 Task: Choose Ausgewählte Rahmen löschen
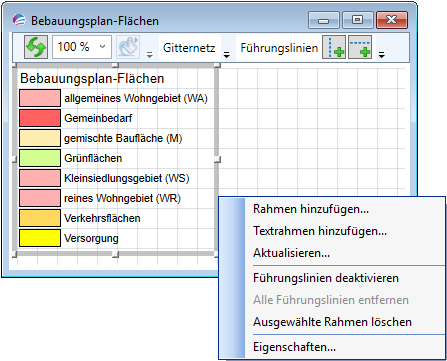332,322
